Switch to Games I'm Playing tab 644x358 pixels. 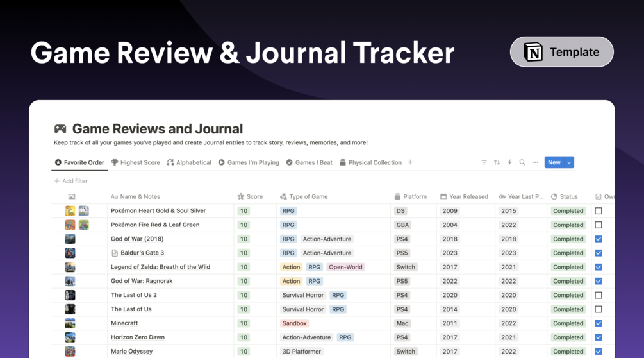[249, 162]
